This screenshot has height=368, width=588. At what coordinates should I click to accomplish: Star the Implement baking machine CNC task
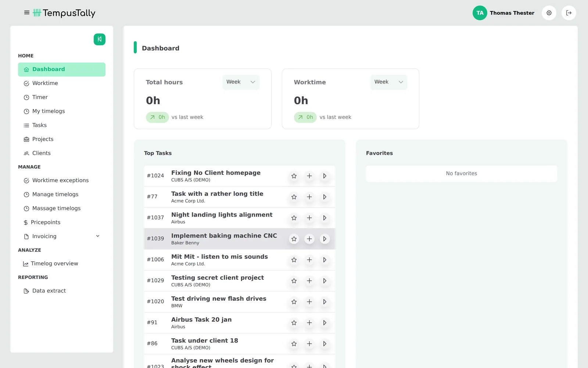(x=294, y=239)
